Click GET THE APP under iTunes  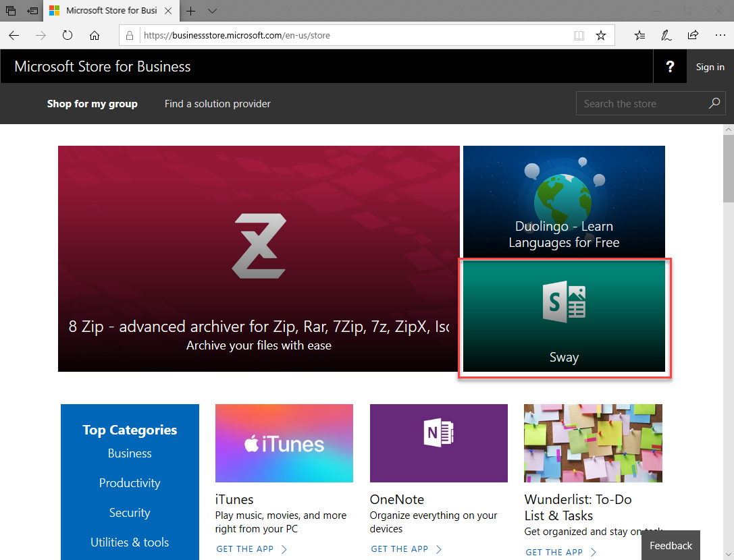(251, 549)
